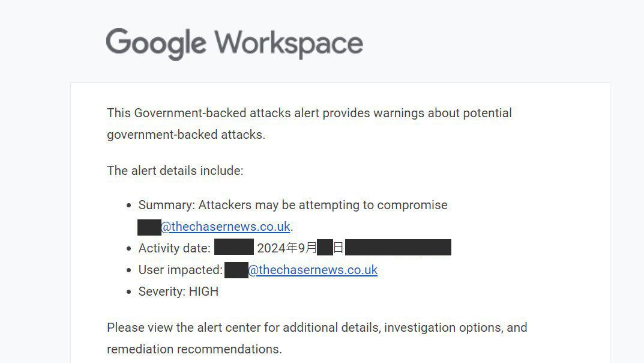The height and width of the screenshot is (363, 644).
Task: Click the bullet point beside Summary
Action: (x=128, y=206)
